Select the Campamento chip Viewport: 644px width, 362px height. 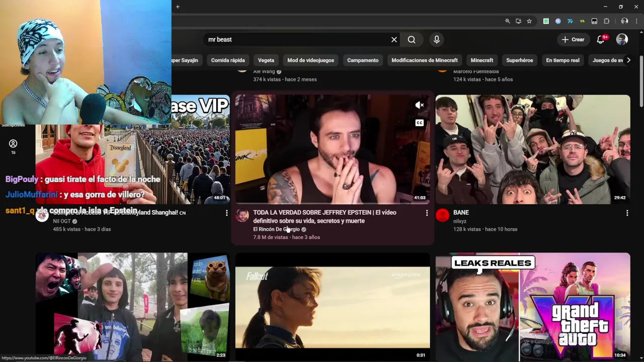tap(363, 60)
